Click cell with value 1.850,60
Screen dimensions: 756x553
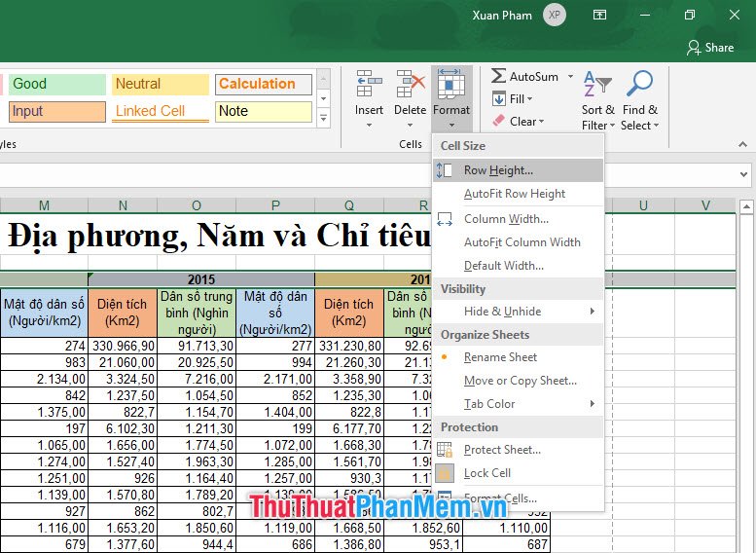pos(197,528)
